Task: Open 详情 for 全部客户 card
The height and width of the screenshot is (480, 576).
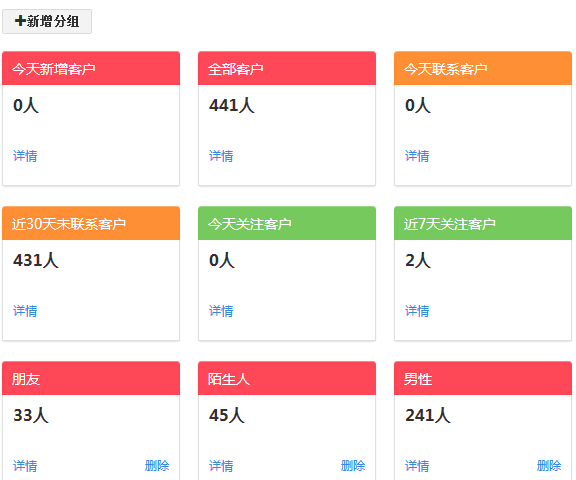Action: [x=221, y=156]
